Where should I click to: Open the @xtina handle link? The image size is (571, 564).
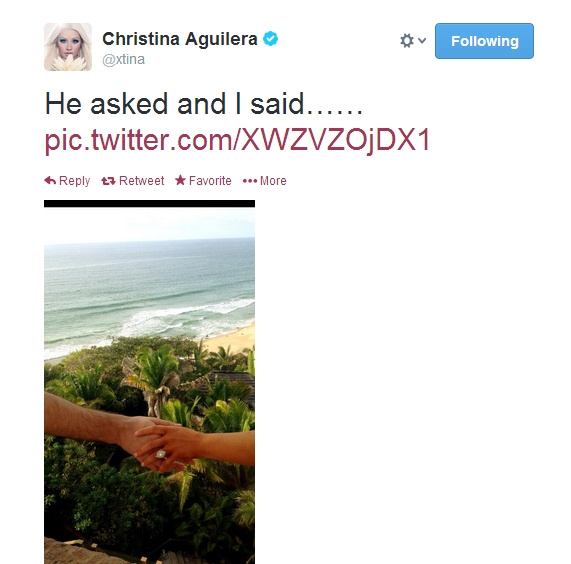pyautogui.click(x=123, y=59)
